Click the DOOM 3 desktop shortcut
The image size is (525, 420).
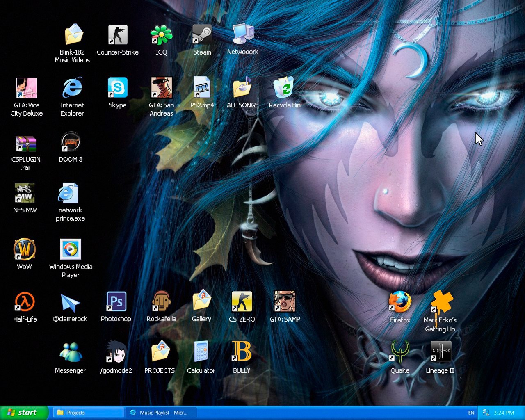coord(71,142)
